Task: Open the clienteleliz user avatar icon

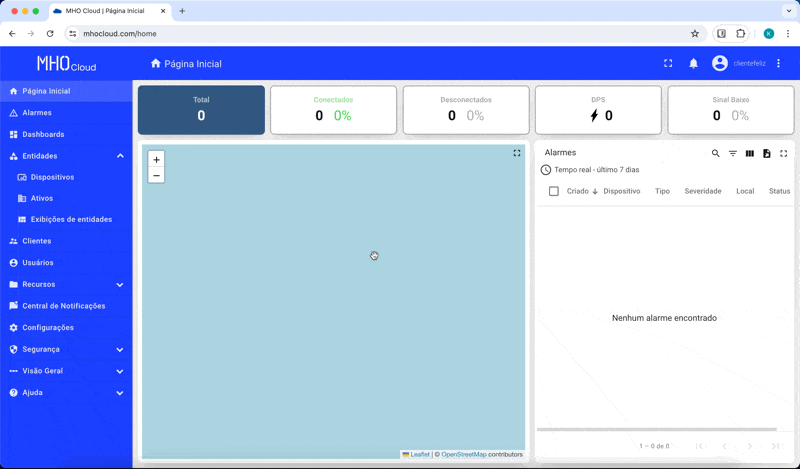Action: click(x=720, y=63)
